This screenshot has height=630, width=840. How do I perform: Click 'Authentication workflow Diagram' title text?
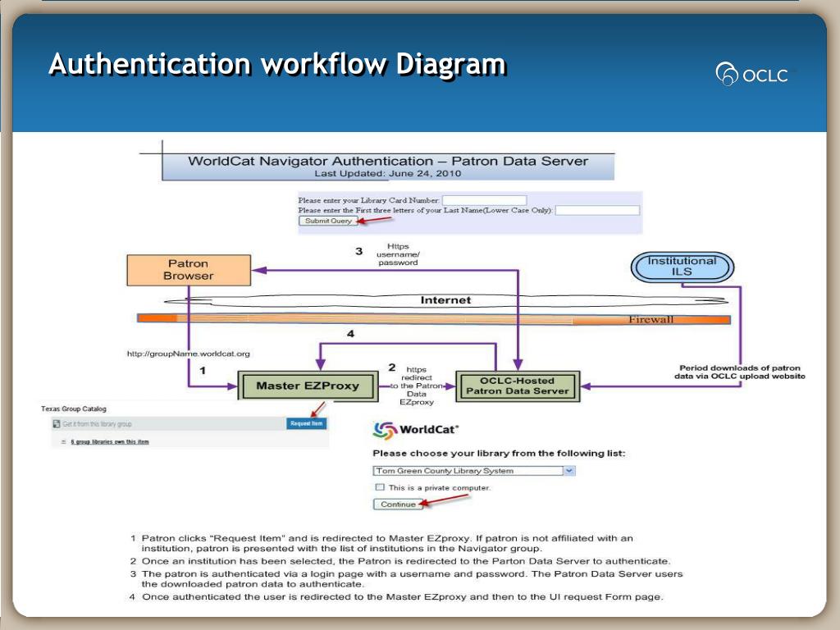tap(277, 64)
